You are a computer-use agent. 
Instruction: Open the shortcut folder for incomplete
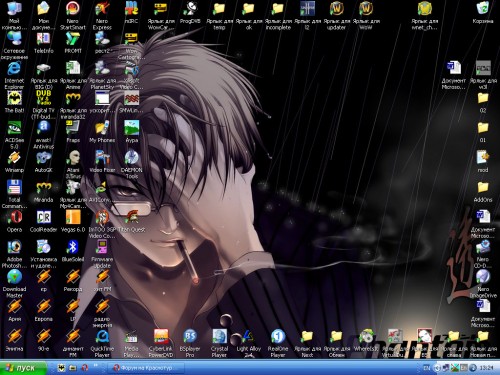click(278, 9)
